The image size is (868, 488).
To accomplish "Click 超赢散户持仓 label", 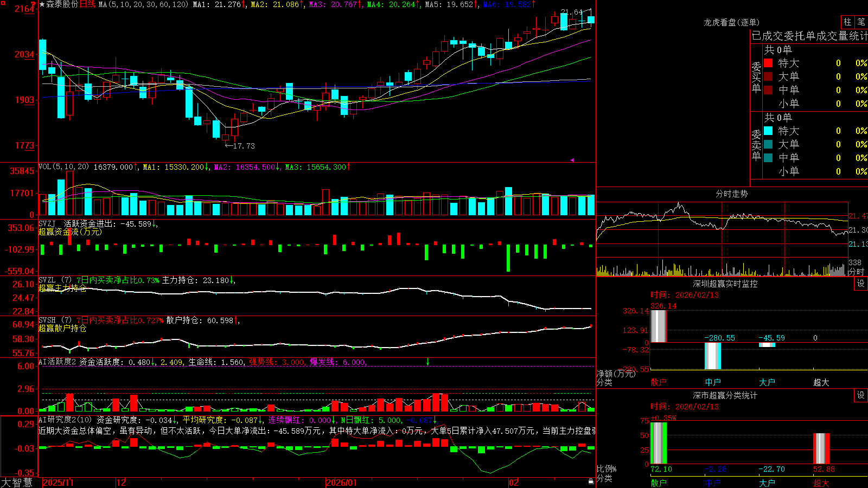I will coord(62,329).
